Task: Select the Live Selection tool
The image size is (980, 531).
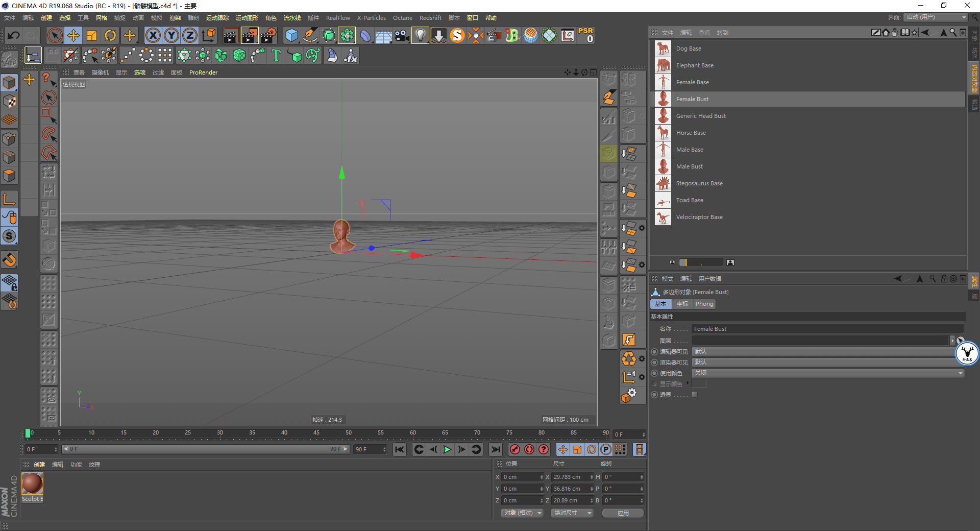Action: pos(55,35)
